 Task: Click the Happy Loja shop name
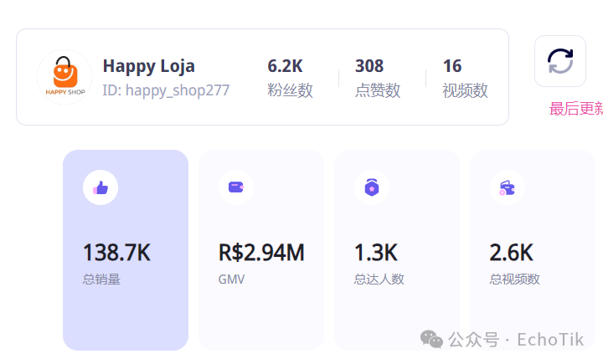(x=148, y=66)
